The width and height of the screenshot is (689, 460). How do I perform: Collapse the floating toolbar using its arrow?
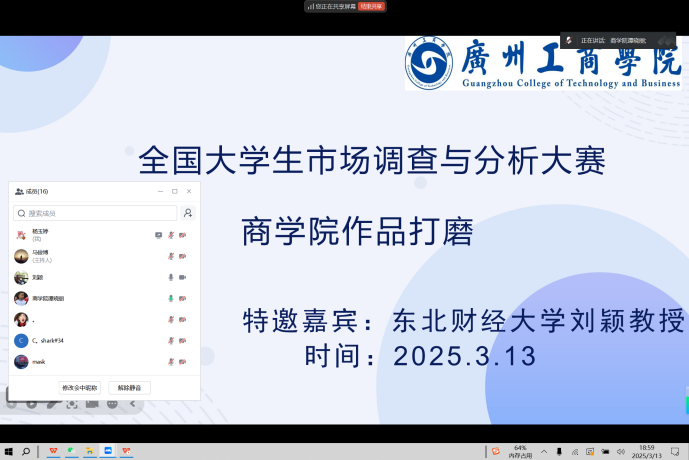pos(133,404)
